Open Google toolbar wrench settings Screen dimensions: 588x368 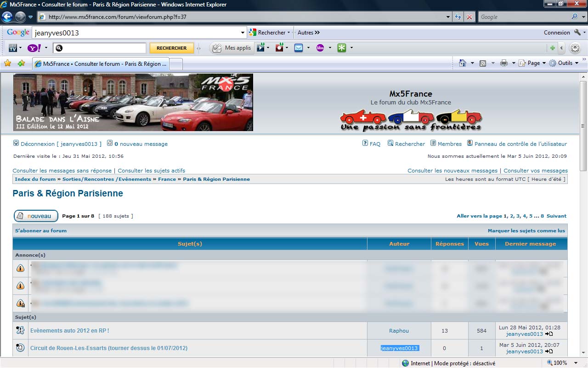tap(577, 33)
